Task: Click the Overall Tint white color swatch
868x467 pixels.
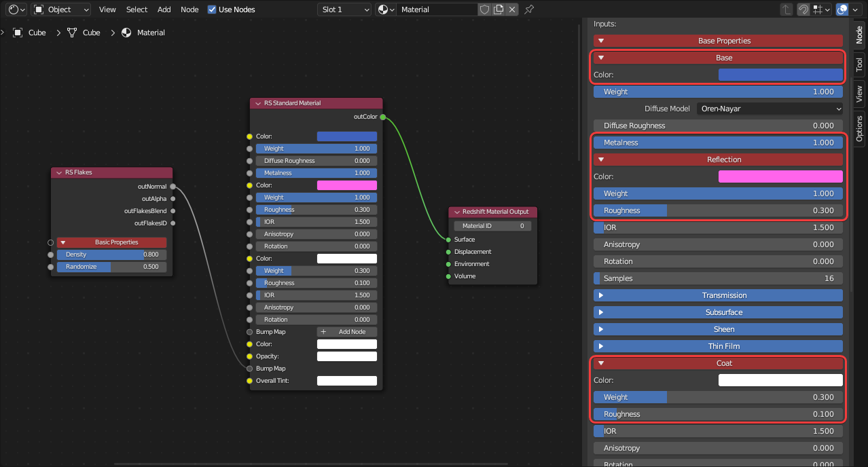Action: pyautogui.click(x=347, y=381)
